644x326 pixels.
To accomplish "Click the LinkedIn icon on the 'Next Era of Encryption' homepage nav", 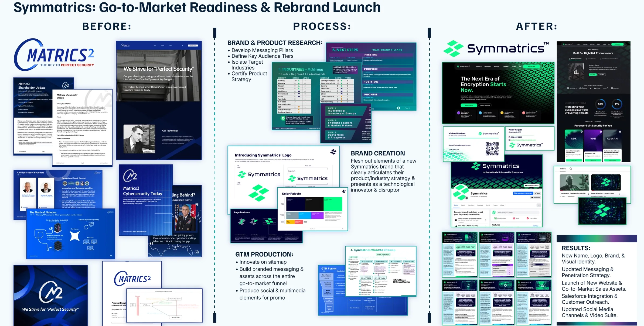I will (x=520, y=66).
